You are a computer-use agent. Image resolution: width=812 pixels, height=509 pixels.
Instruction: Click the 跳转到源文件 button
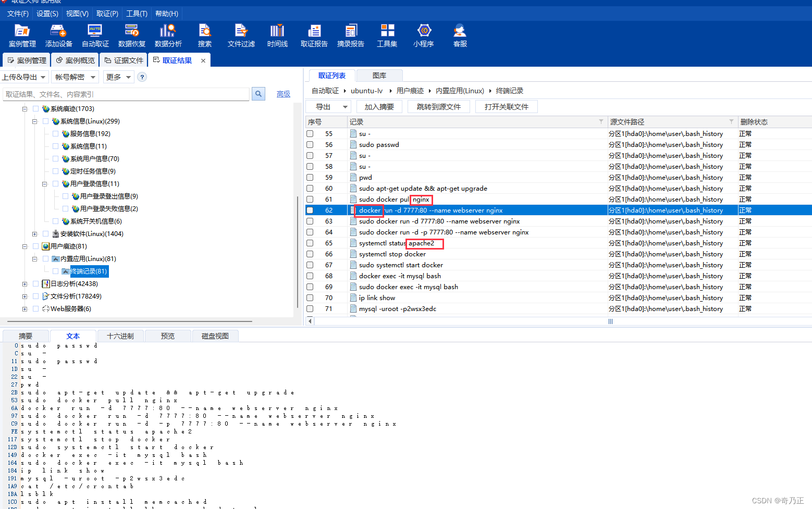(439, 107)
